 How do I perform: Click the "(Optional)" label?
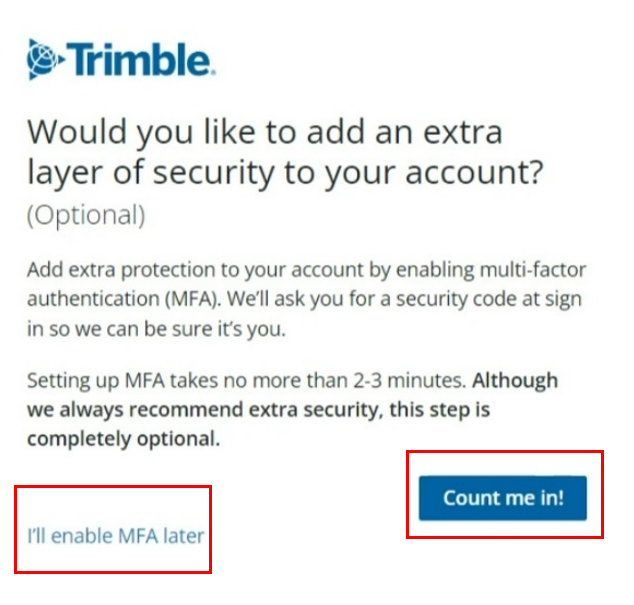(86, 214)
